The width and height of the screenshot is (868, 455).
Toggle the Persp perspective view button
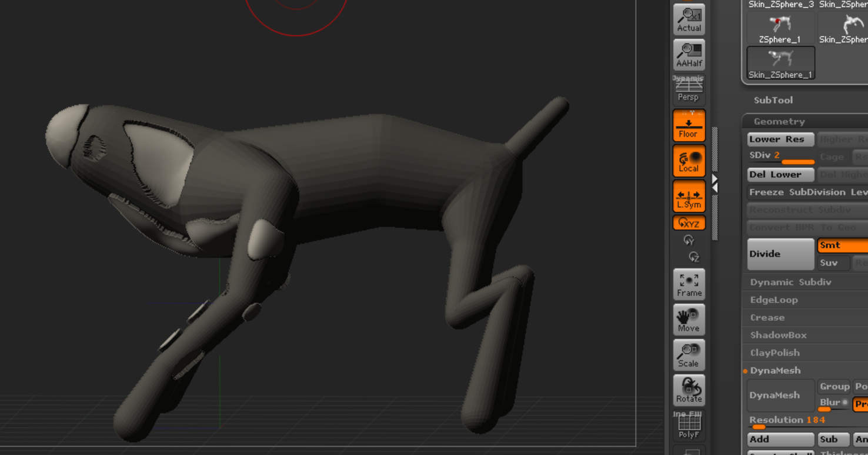[689, 90]
